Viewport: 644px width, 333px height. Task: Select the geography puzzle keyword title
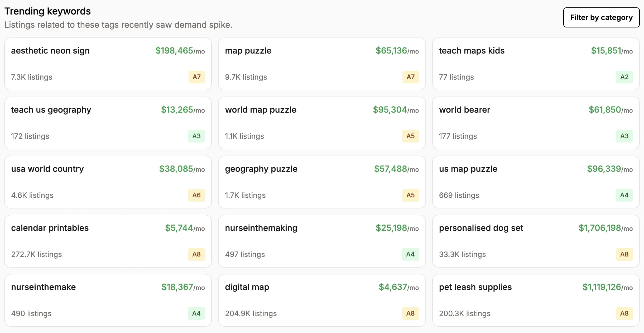261,169
